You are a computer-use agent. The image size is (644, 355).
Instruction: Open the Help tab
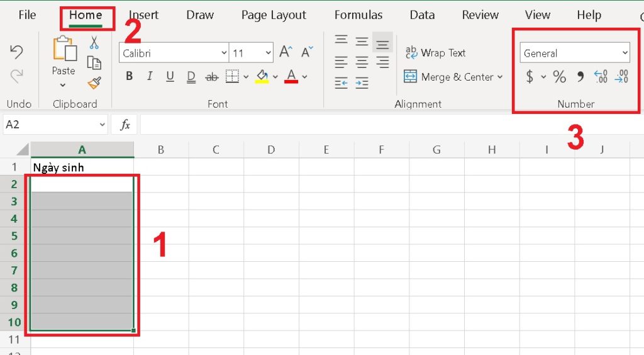pyautogui.click(x=589, y=16)
